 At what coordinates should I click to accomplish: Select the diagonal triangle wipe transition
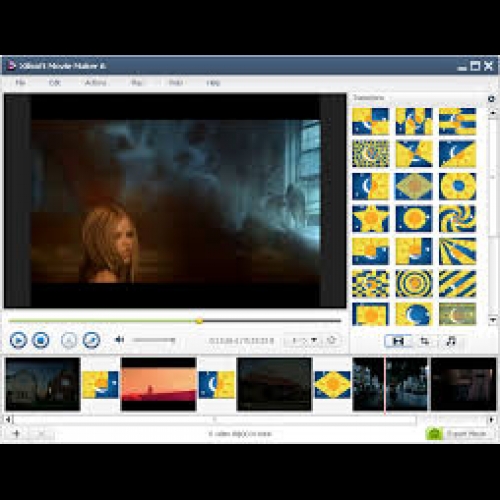(x=457, y=154)
